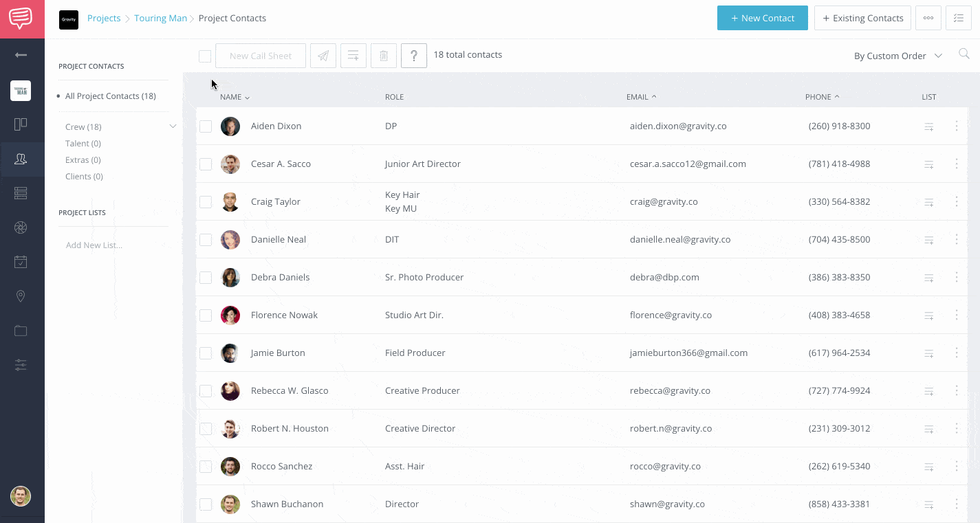Click the add-to-list icon beside Aiden Dixon
This screenshot has height=523, width=980.
929,126
